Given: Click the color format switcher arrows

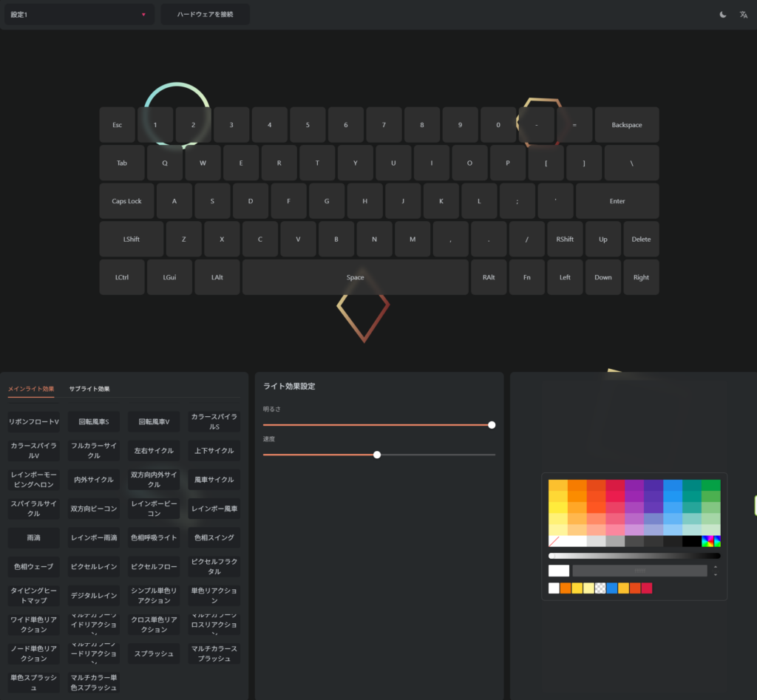Looking at the screenshot, I should (715, 571).
